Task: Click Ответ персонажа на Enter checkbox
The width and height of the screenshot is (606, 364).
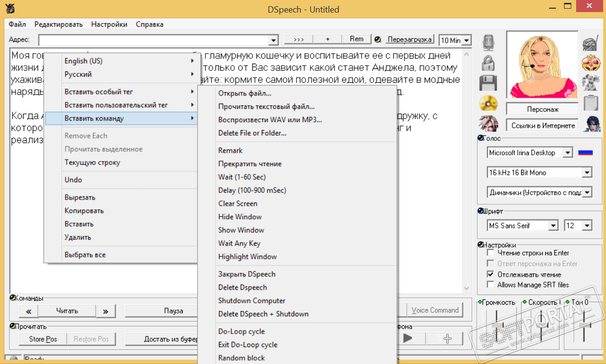Action: [490, 264]
